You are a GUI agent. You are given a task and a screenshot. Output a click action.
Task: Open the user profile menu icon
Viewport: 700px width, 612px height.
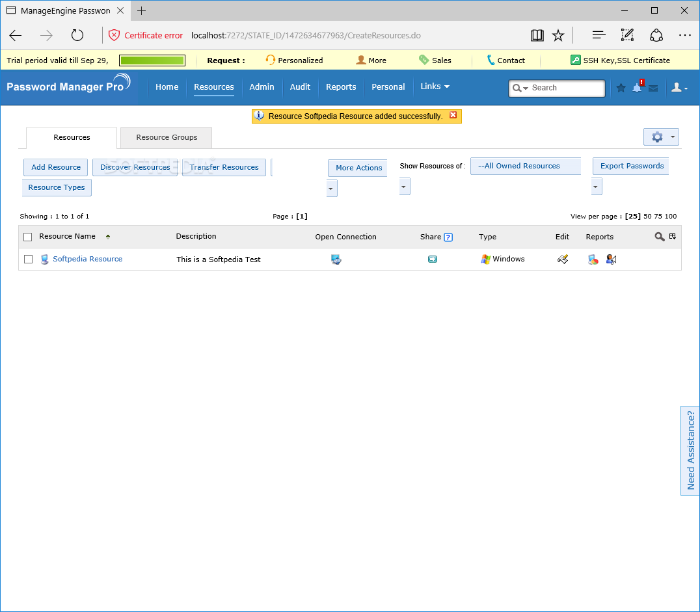[679, 88]
